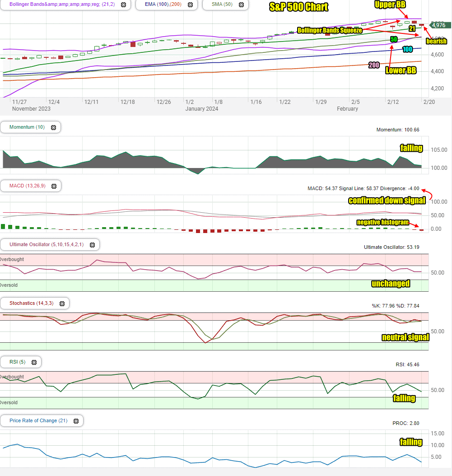Click the 'November 2023' month label

(31, 109)
